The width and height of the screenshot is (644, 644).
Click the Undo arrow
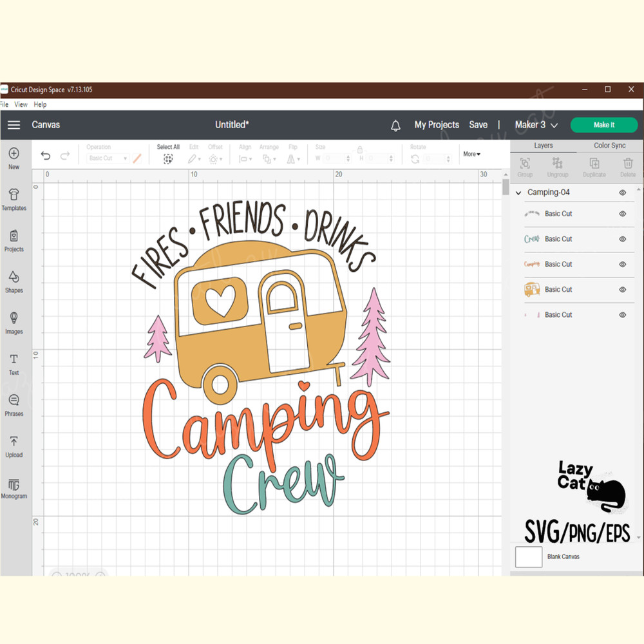[45, 156]
